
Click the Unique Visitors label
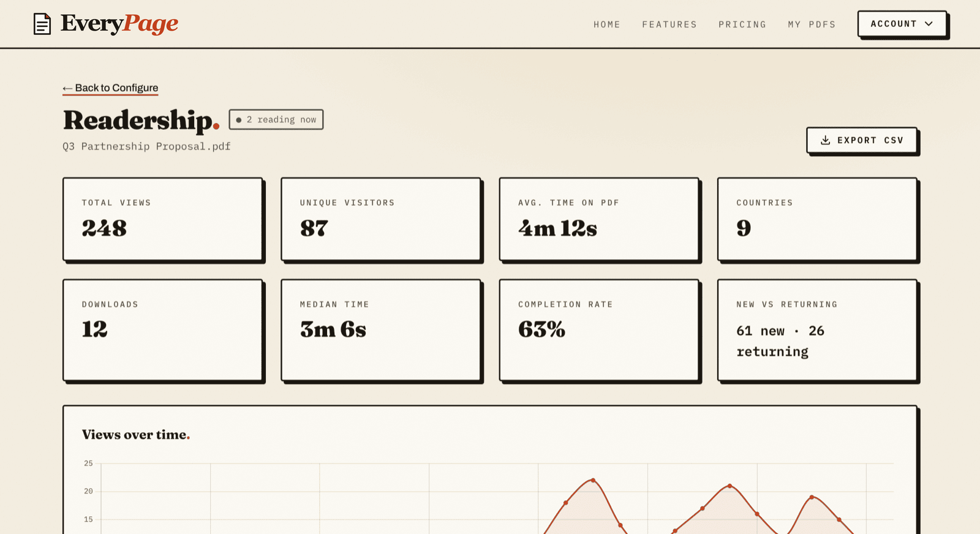(x=347, y=203)
